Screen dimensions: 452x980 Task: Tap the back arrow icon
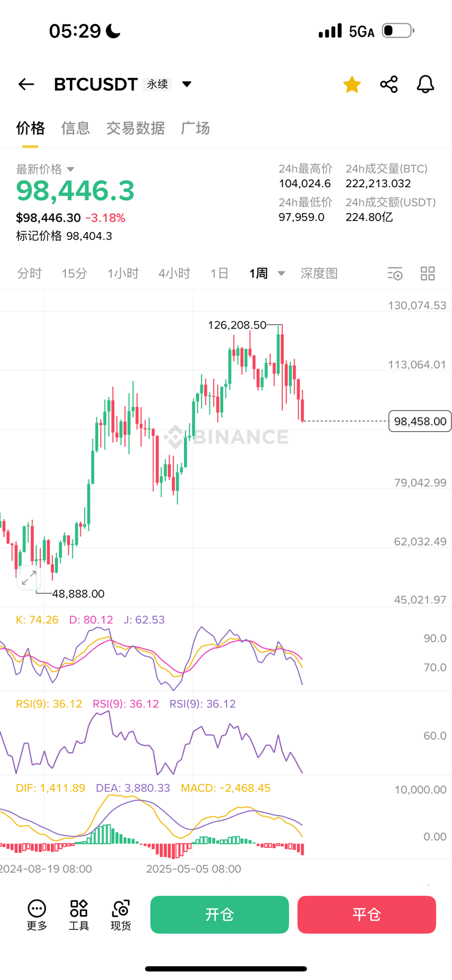pyautogui.click(x=26, y=84)
